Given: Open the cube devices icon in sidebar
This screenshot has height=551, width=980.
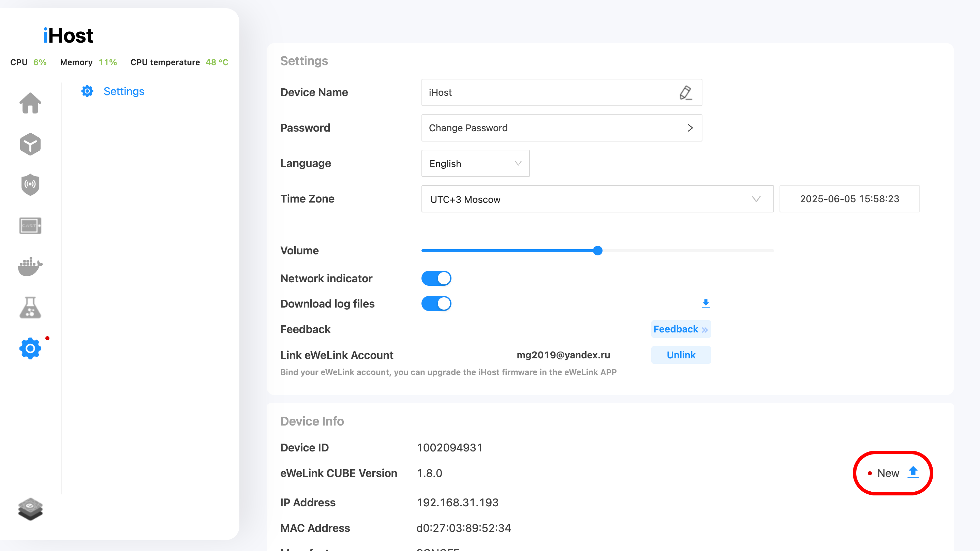Looking at the screenshot, I should pos(30,144).
